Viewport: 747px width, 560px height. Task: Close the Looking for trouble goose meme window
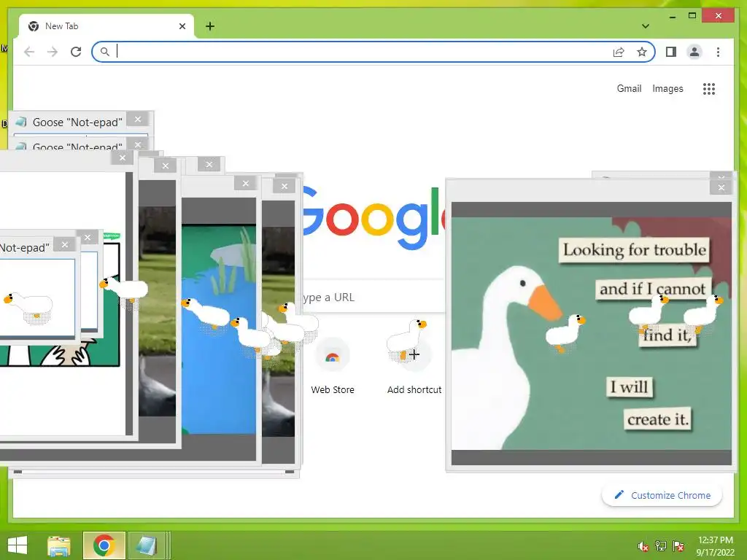(721, 187)
